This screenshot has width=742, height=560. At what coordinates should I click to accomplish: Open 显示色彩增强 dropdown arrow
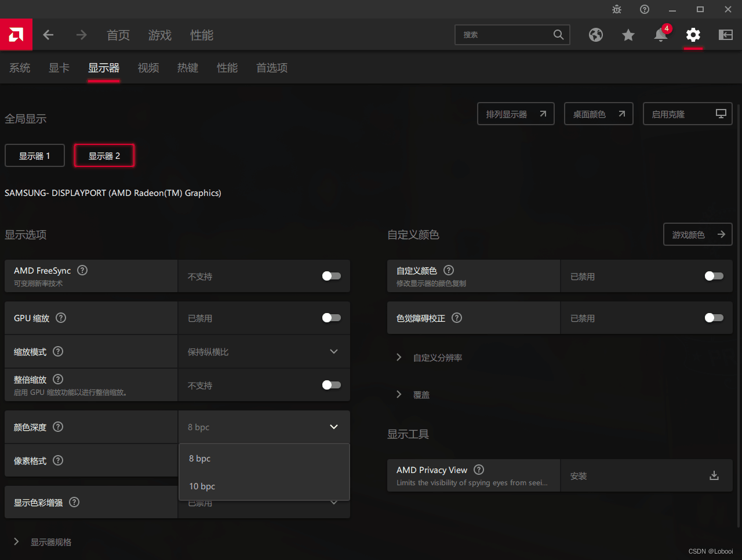(x=334, y=503)
